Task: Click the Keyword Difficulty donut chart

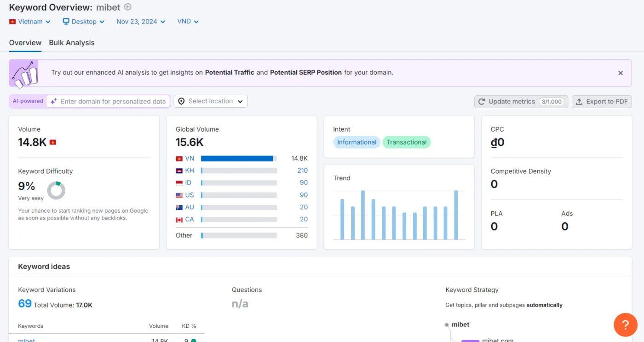Action: click(56, 190)
